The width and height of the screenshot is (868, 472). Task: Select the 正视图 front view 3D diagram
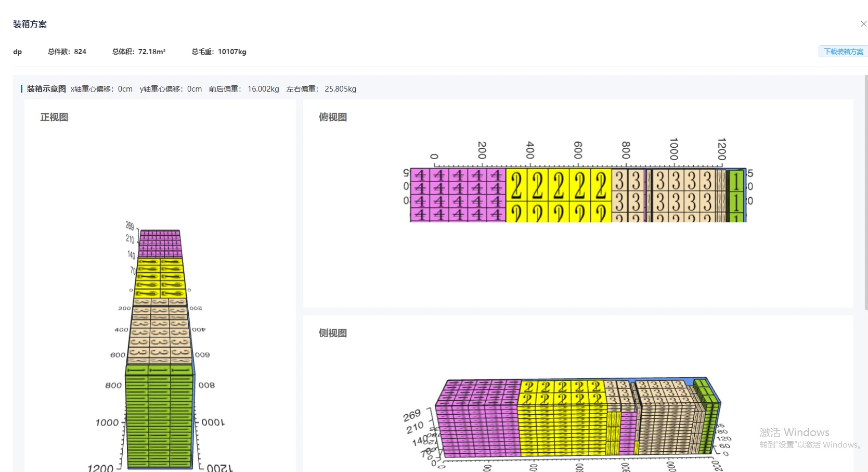click(x=160, y=346)
